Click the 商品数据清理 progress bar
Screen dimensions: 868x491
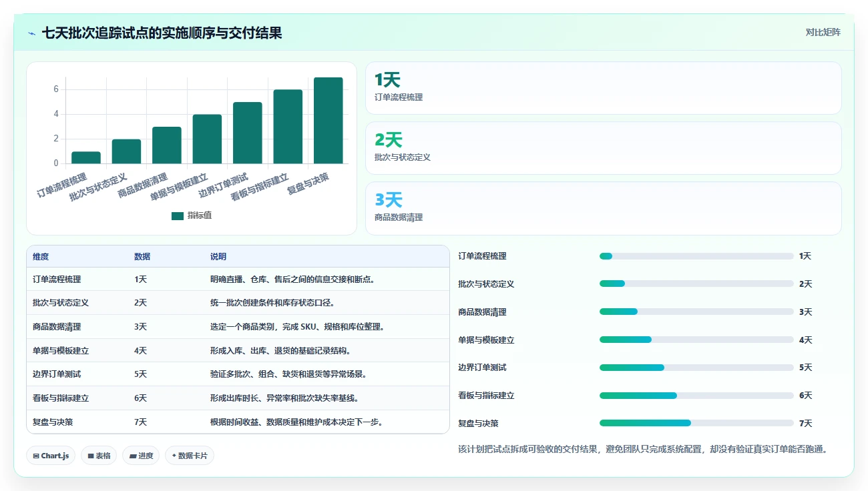click(x=696, y=312)
